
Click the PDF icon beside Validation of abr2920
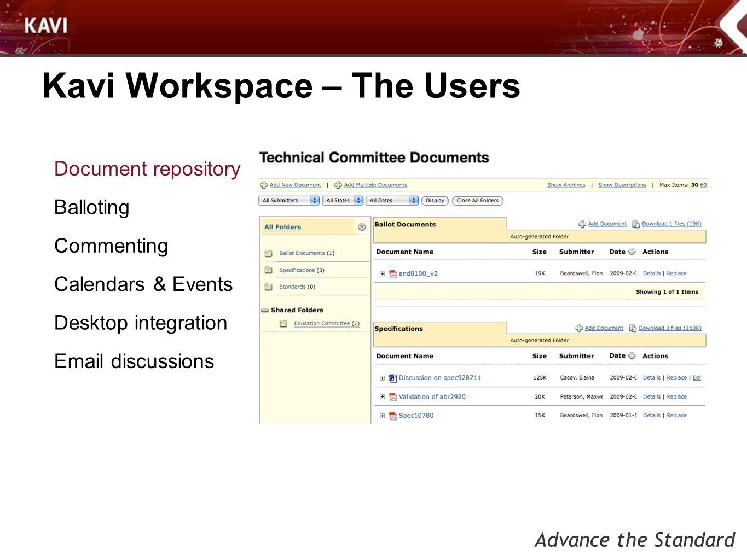point(393,397)
